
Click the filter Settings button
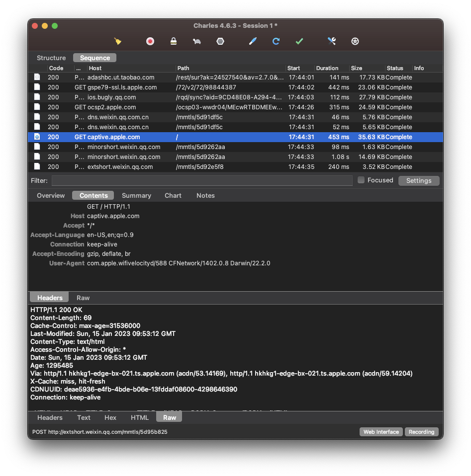[419, 181]
